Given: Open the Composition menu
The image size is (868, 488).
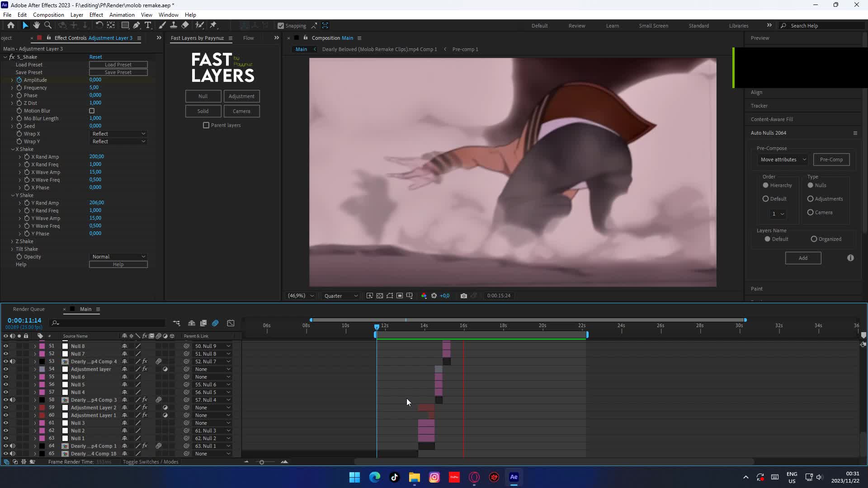Looking at the screenshot, I should [x=48, y=14].
